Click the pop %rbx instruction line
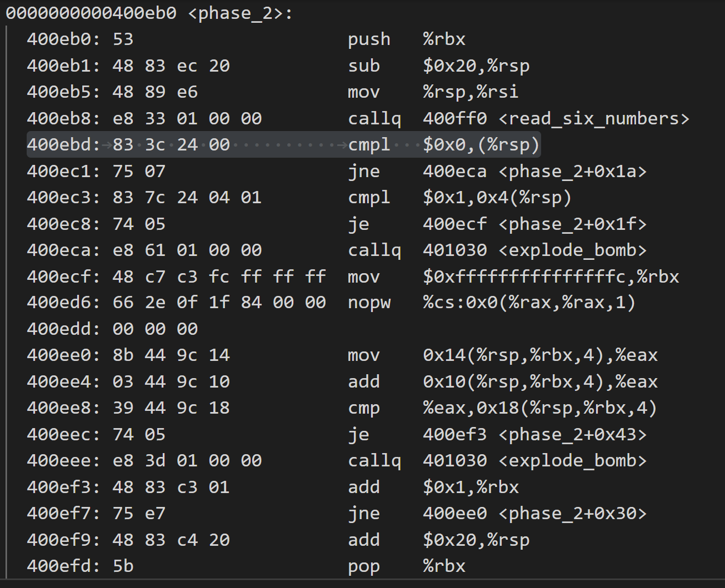This screenshot has height=588, width=725. [x=406, y=566]
